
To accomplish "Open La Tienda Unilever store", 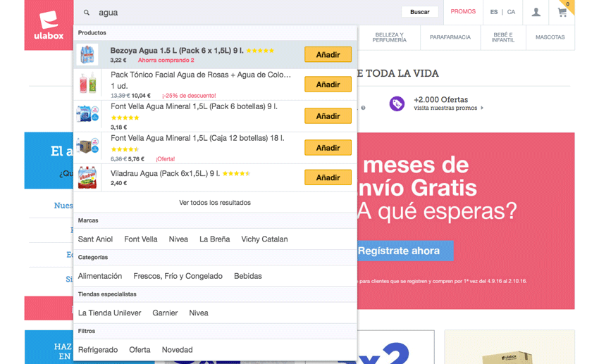I will (x=110, y=313).
